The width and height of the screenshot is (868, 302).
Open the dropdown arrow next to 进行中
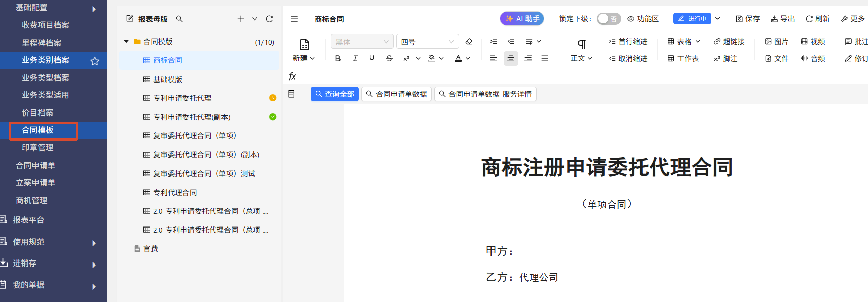[718, 19]
